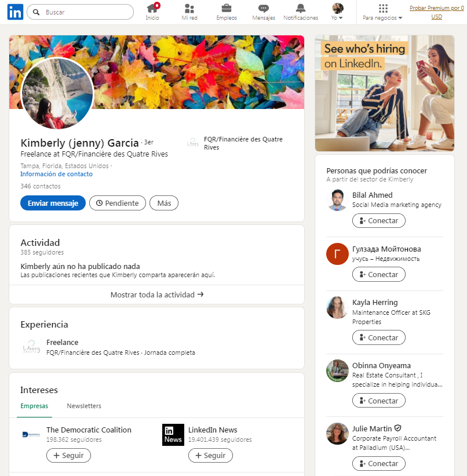
Task: Click the search magnifier icon
Action: pos(37,12)
